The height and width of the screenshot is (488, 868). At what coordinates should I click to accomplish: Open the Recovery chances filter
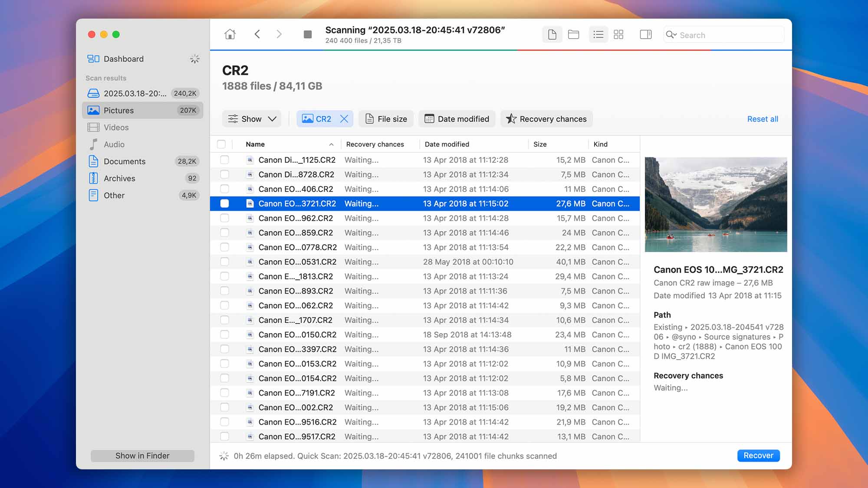pyautogui.click(x=546, y=119)
